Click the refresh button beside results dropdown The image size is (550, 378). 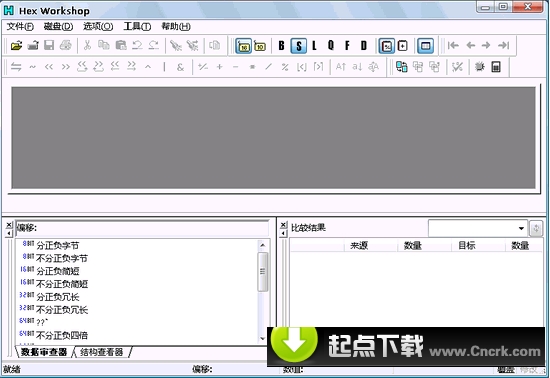click(x=536, y=229)
